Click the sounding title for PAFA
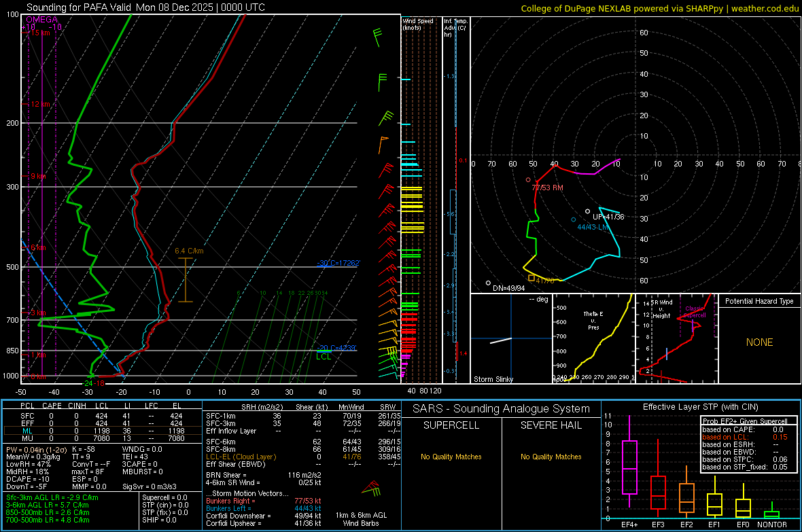 (x=145, y=7)
